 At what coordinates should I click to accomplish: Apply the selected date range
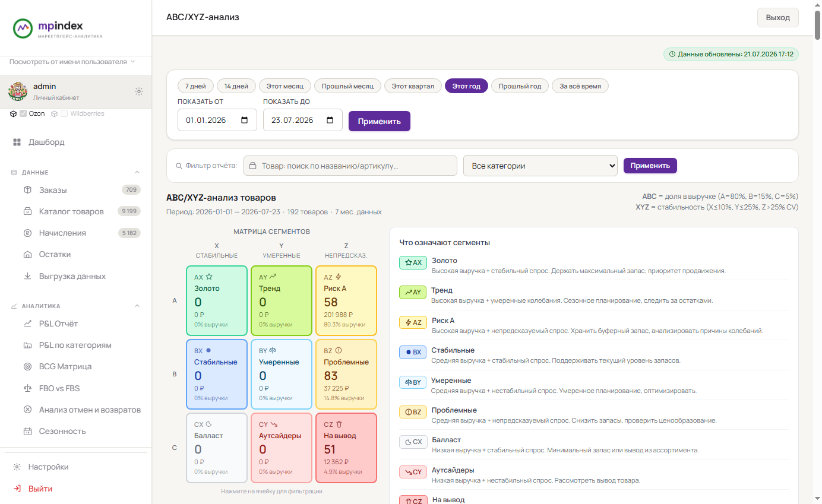380,121
